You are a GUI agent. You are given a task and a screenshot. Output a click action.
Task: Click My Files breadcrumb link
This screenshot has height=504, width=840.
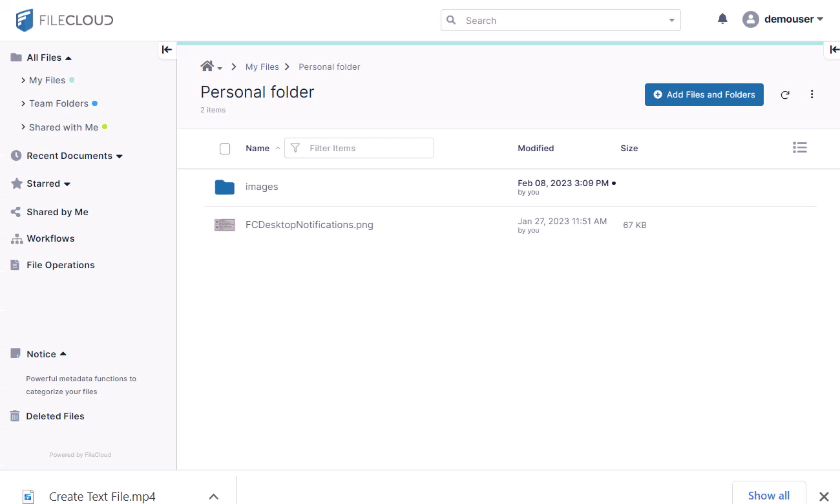262,67
